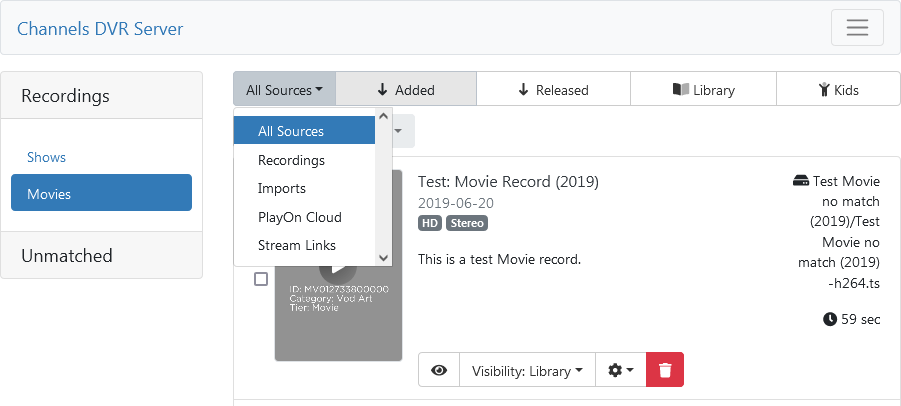The width and height of the screenshot is (901, 406).
Task: Switch to the Library view
Action: [704, 90]
